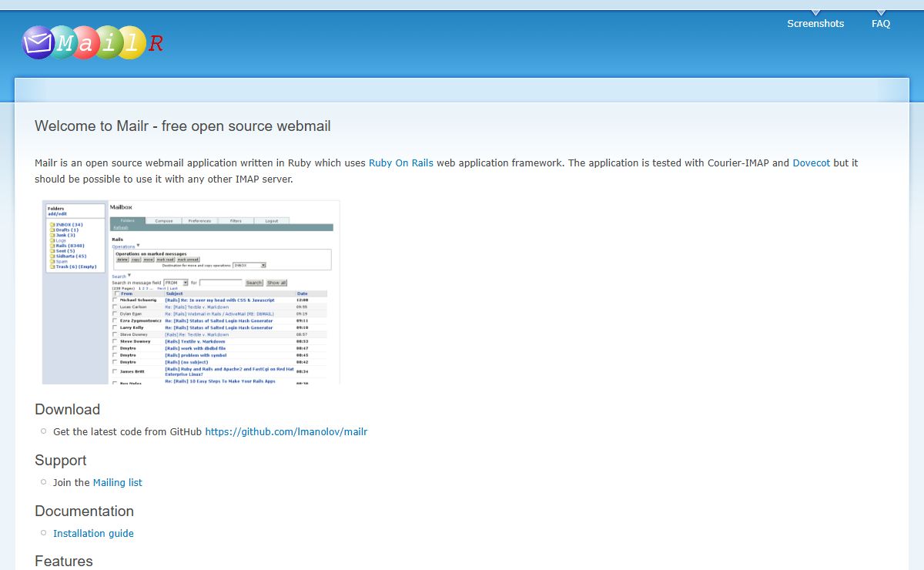Click the Sent folder icon

(52, 251)
